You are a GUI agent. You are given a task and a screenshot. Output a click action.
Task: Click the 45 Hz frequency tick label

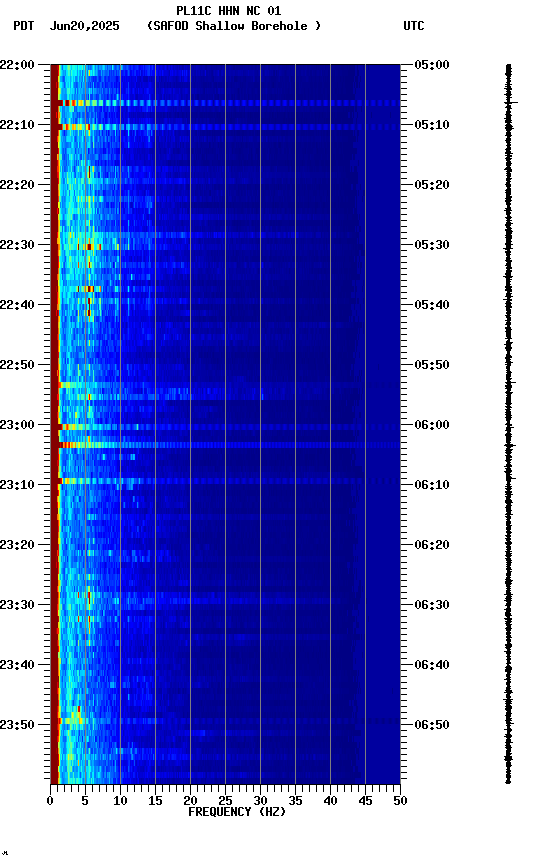[x=365, y=801]
